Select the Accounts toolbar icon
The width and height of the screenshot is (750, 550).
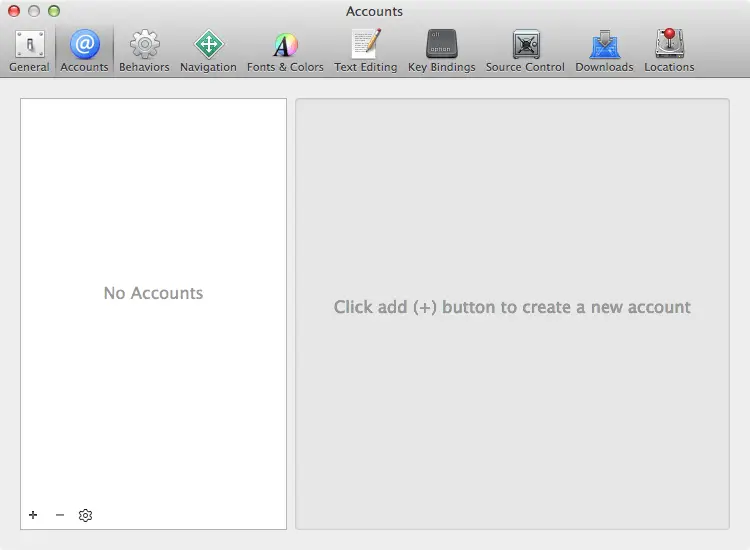coord(84,50)
